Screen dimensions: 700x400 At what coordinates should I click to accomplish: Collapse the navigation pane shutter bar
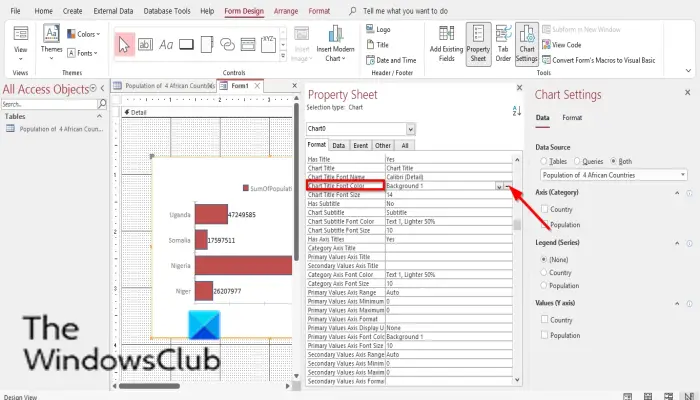pyautogui.click(x=103, y=88)
